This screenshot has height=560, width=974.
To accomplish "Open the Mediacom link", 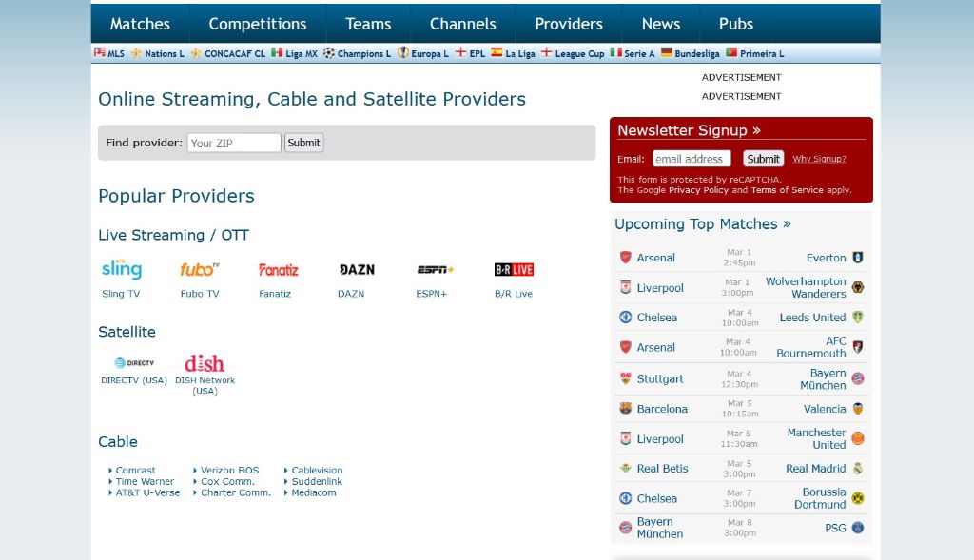I will tap(314, 492).
